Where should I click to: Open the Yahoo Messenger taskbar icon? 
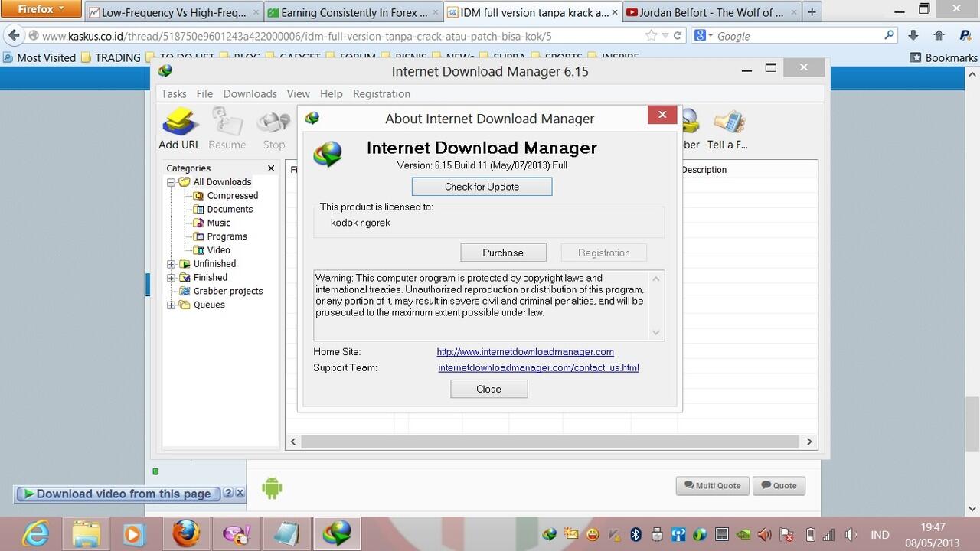tap(235, 533)
